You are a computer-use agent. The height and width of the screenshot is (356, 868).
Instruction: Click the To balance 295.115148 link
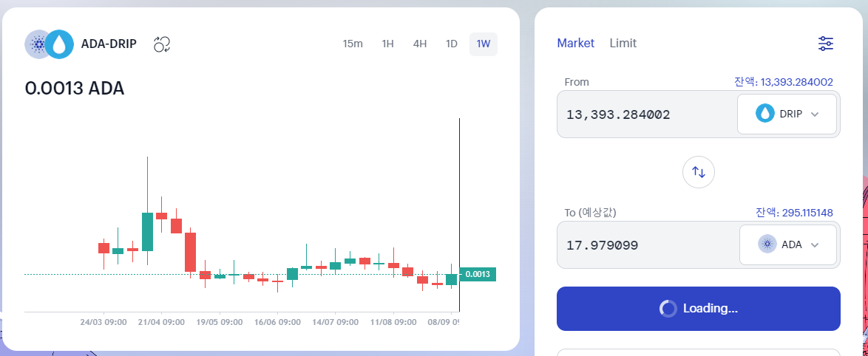click(x=794, y=213)
